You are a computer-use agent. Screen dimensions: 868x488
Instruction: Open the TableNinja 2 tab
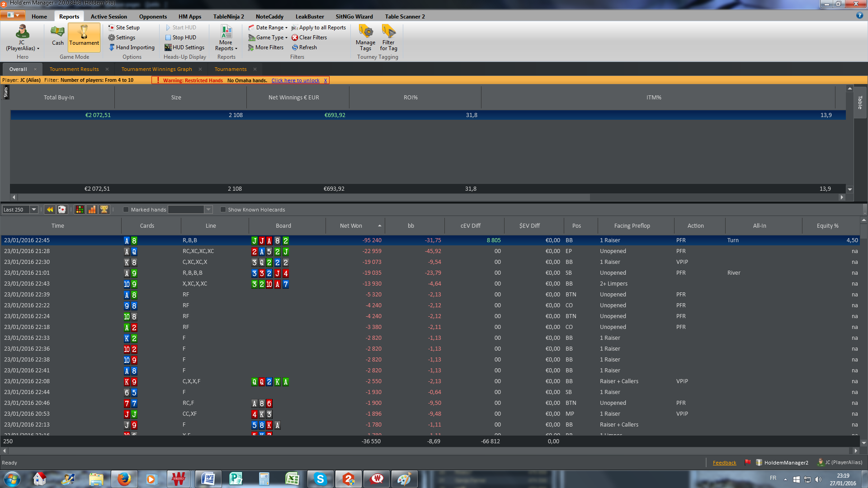pos(229,17)
